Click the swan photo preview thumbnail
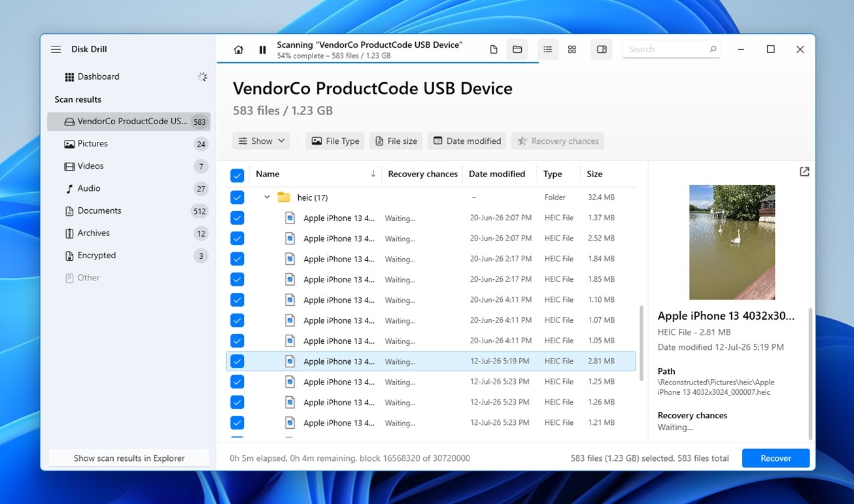 [x=732, y=243]
